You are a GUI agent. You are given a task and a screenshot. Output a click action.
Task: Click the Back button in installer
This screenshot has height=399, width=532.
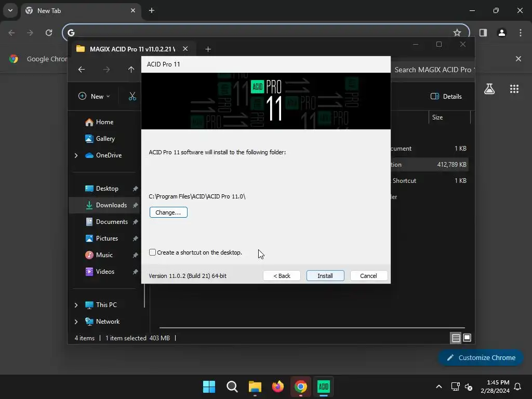[282, 276]
